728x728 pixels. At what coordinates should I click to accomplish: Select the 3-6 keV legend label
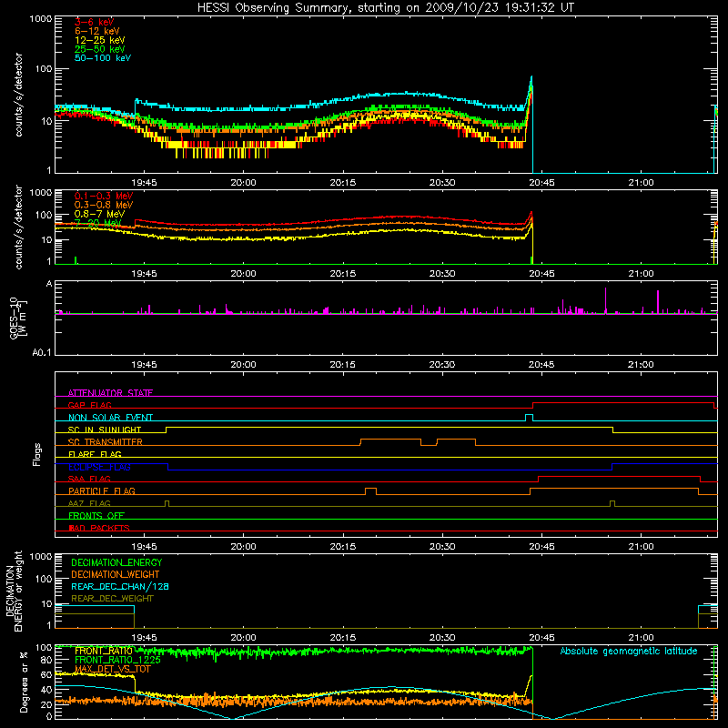coord(94,22)
